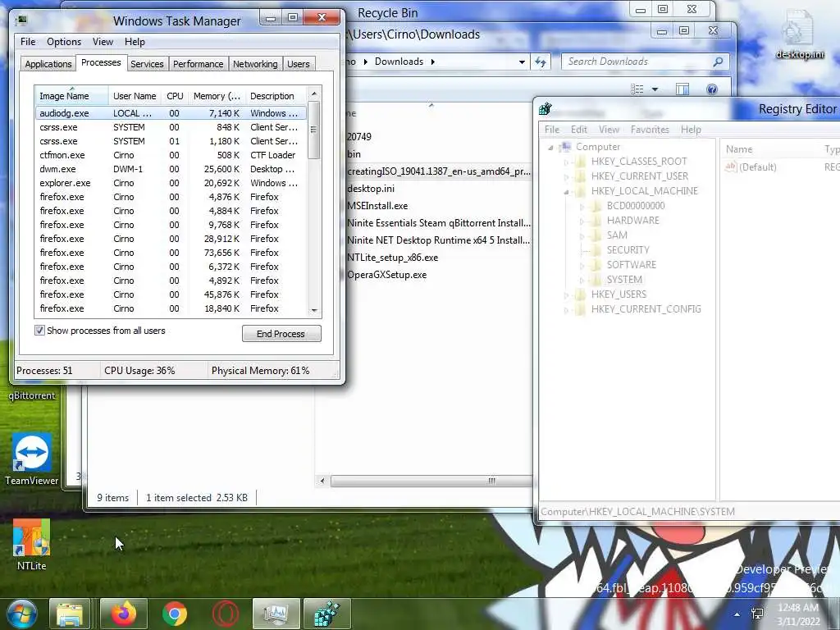
Task: Expand HKEY_USERS in Registry Editor
Action: tap(566, 294)
